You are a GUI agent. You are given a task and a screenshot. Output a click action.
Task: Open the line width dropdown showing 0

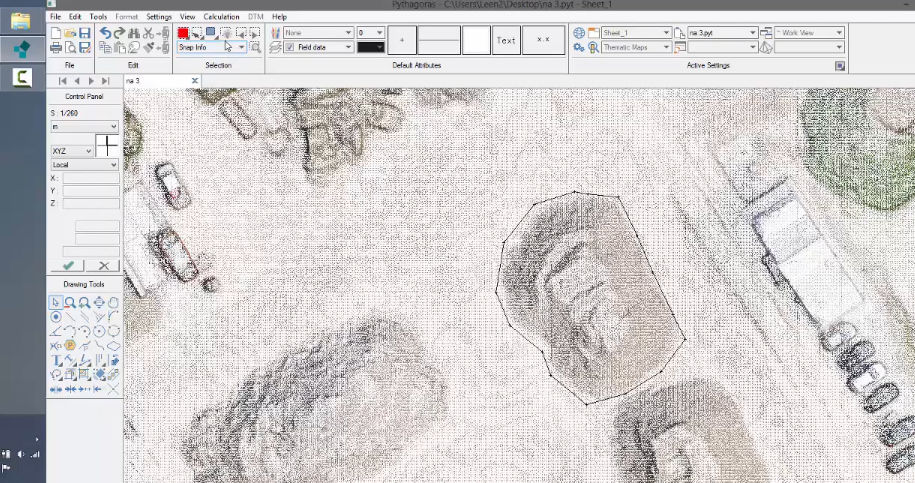[371, 33]
